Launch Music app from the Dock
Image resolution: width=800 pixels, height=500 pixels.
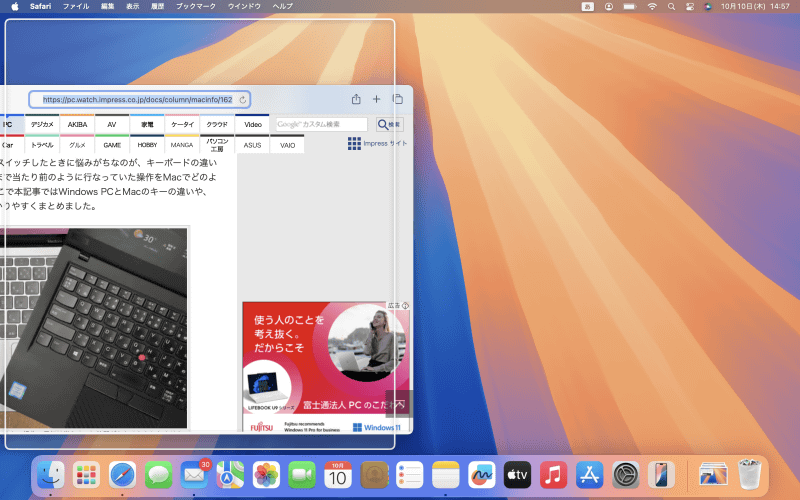[x=554, y=475]
